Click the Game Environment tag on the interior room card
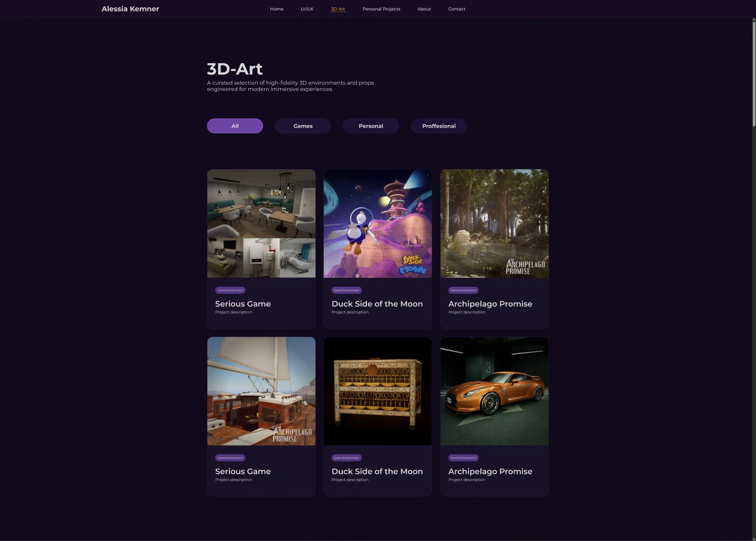 [230, 290]
